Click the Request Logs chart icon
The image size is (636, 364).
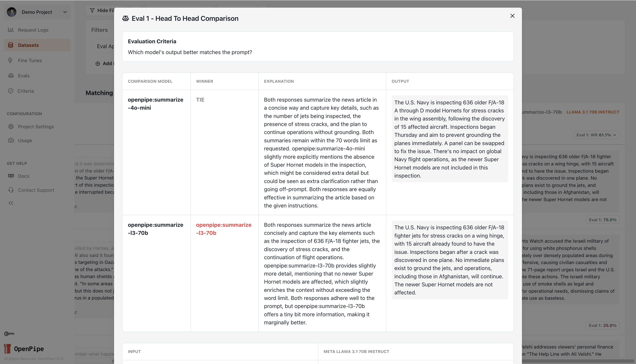tap(11, 30)
